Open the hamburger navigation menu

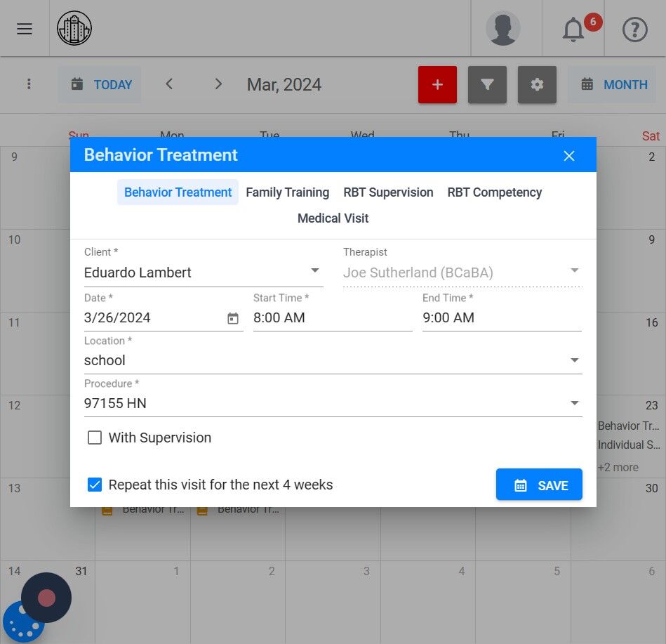point(24,29)
